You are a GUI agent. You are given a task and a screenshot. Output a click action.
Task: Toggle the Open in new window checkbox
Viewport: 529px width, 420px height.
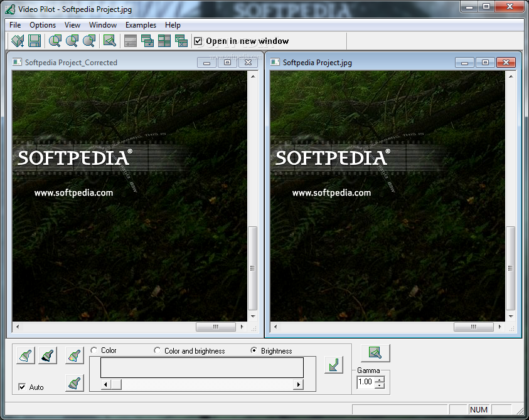click(198, 41)
